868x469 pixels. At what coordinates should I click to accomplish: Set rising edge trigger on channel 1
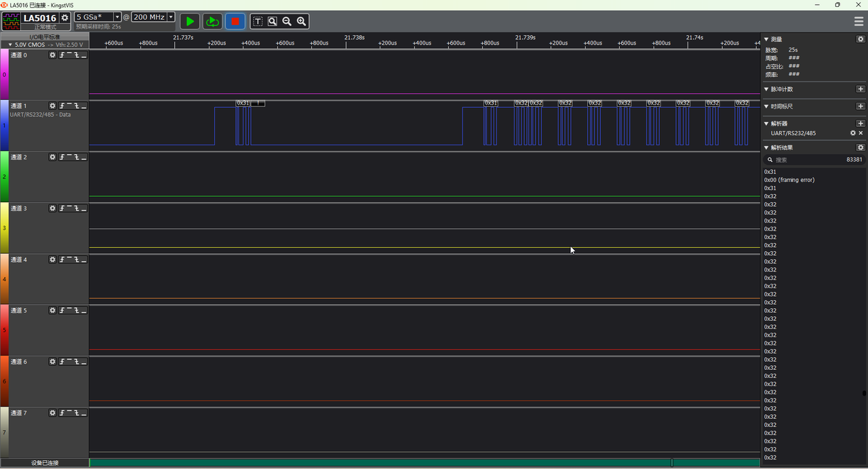coord(62,106)
